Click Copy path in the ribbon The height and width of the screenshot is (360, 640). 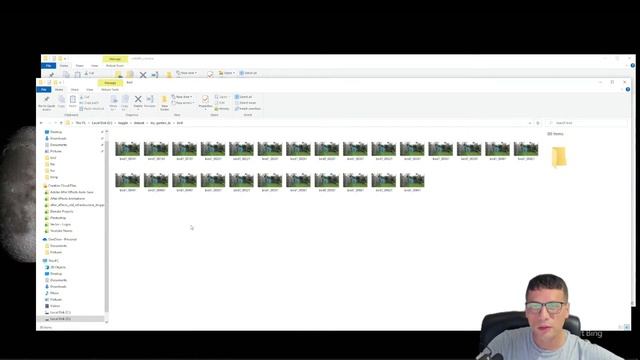pos(90,103)
